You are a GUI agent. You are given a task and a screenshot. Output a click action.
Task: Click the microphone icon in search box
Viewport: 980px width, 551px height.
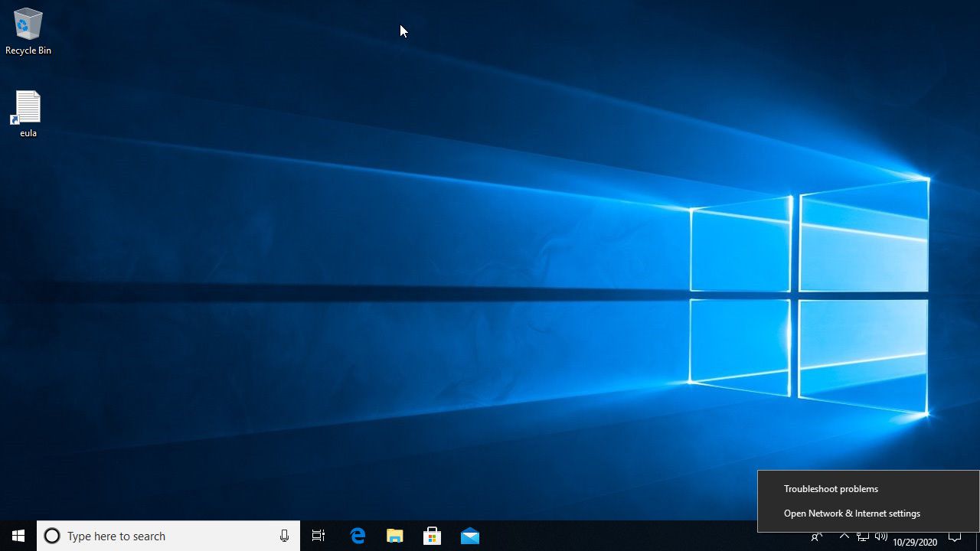pos(284,536)
